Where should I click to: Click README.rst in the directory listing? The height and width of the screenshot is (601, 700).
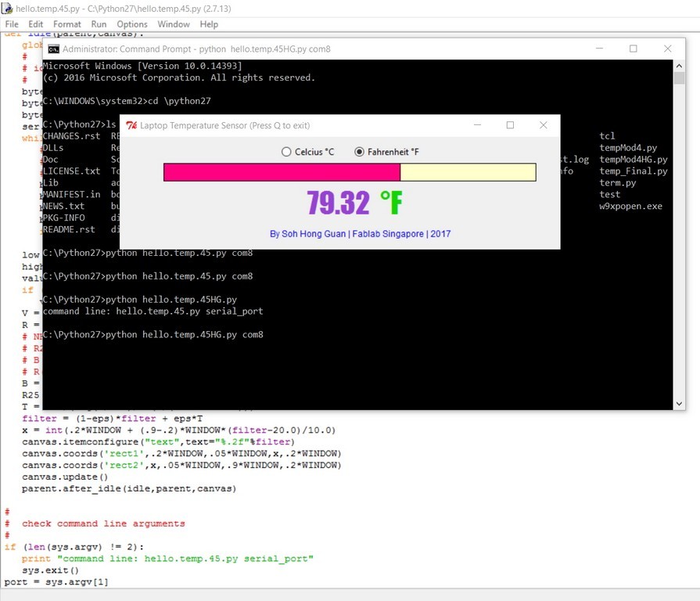coord(69,229)
